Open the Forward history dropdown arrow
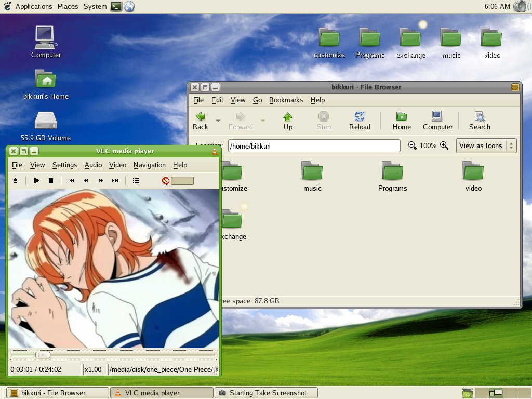The height and width of the screenshot is (399, 532). (x=262, y=121)
